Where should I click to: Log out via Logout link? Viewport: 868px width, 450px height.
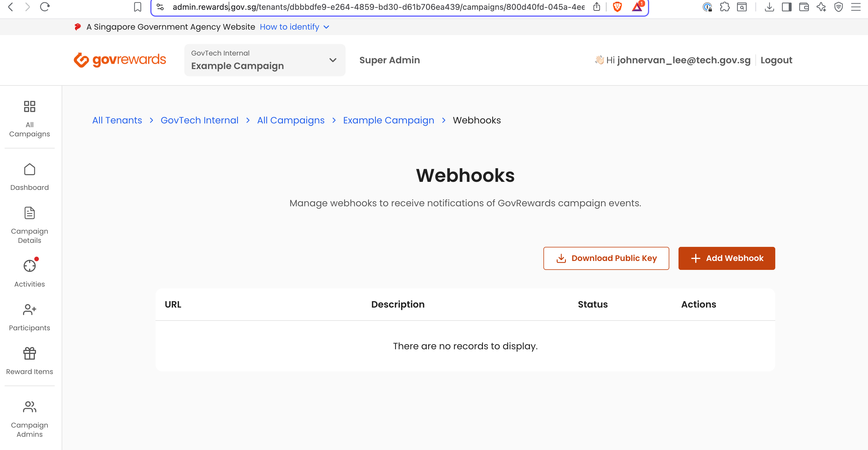coord(776,60)
